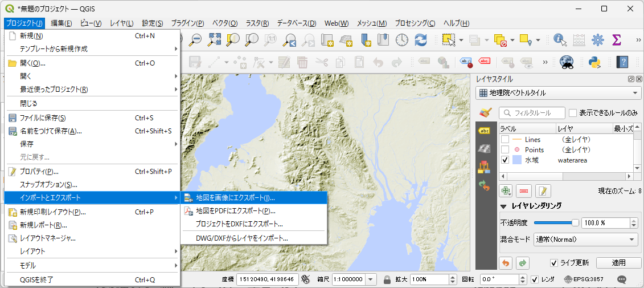Open Temporal Controller clock icon
This screenshot has height=288, width=644.
pyautogui.click(x=402, y=39)
